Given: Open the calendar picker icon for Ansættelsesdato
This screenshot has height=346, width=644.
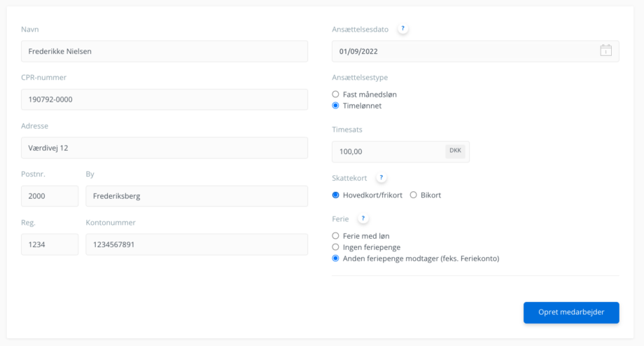Looking at the screenshot, I should click(x=605, y=50).
